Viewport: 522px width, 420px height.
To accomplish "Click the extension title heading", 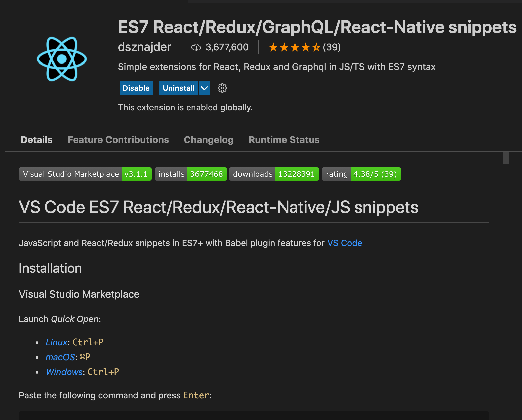I will click(317, 27).
